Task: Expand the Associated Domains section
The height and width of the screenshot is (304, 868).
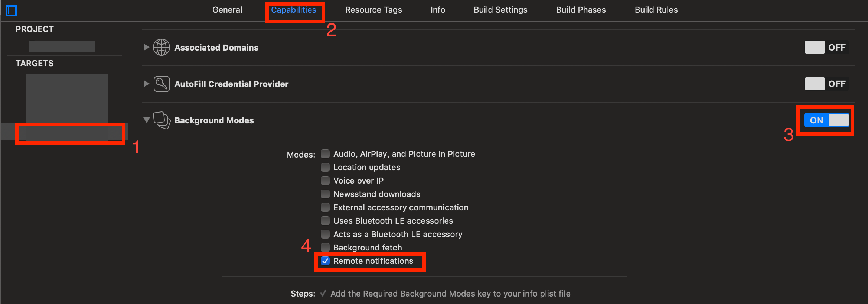Action: tap(146, 47)
